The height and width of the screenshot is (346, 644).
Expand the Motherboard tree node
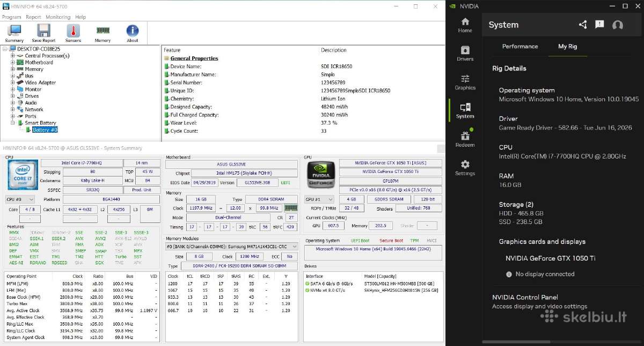click(x=12, y=62)
